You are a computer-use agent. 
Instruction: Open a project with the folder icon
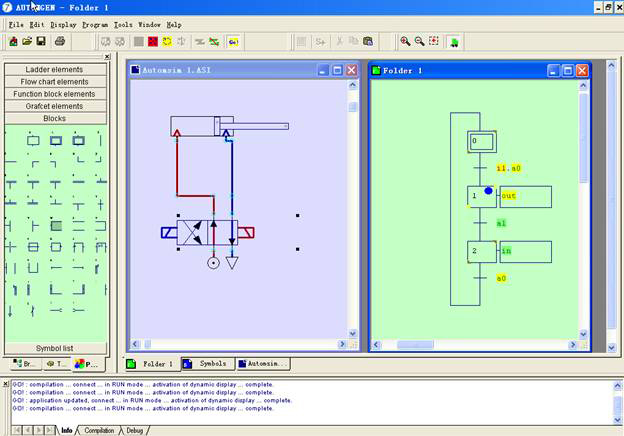pos(27,41)
